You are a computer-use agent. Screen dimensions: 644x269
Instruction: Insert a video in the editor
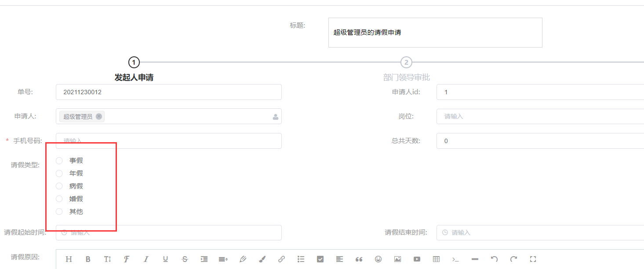417,259
